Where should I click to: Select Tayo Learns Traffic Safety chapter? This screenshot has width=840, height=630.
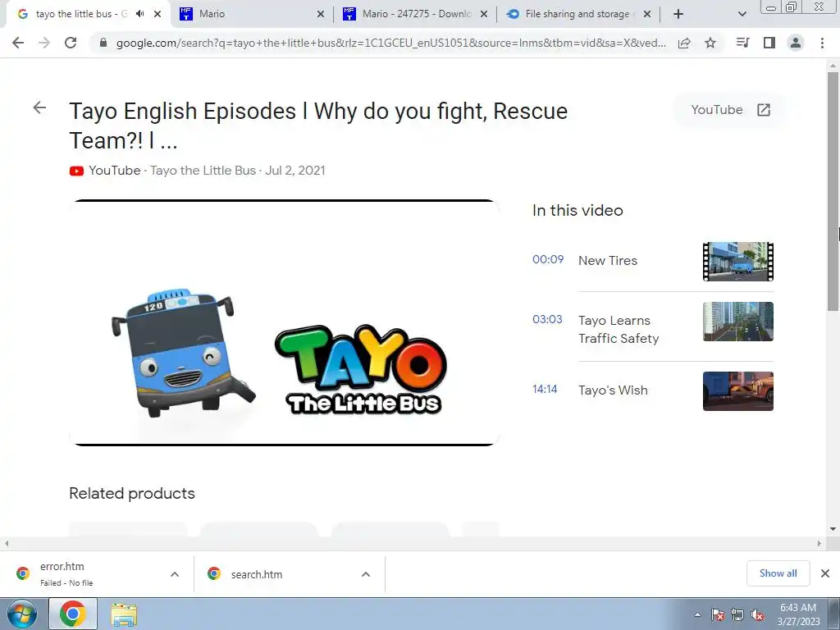click(619, 330)
